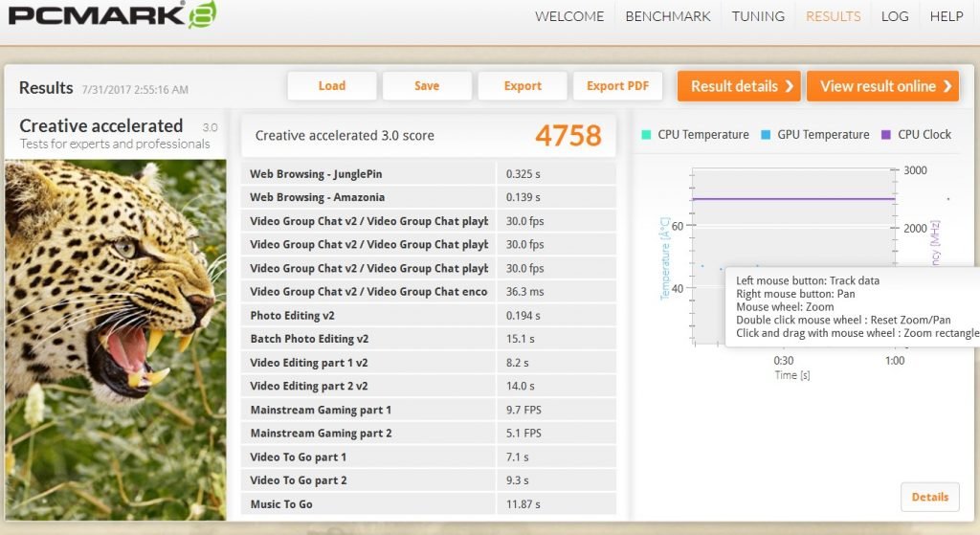Click the 0.325 s value

point(523,174)
